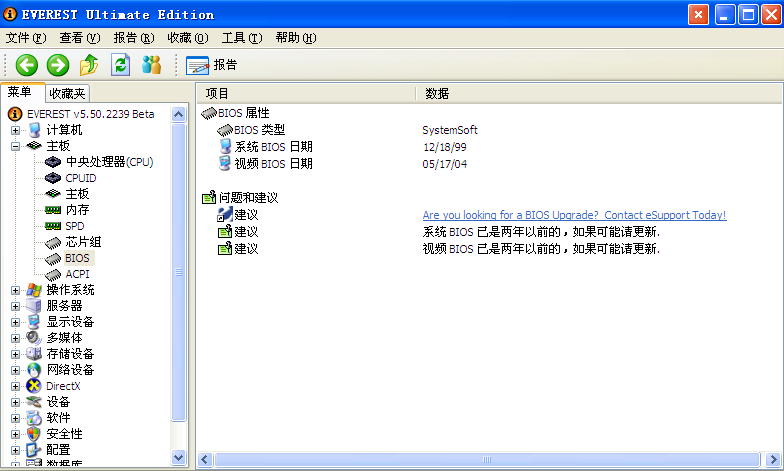Click the 问题和建议 section header
This screenshot has width=784, height=471.
click(240, 198)
